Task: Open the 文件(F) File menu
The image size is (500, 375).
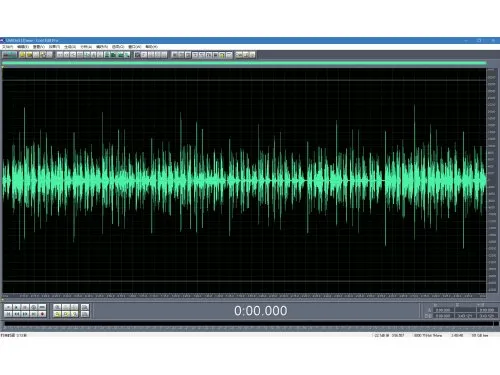Action: point(7,47)
